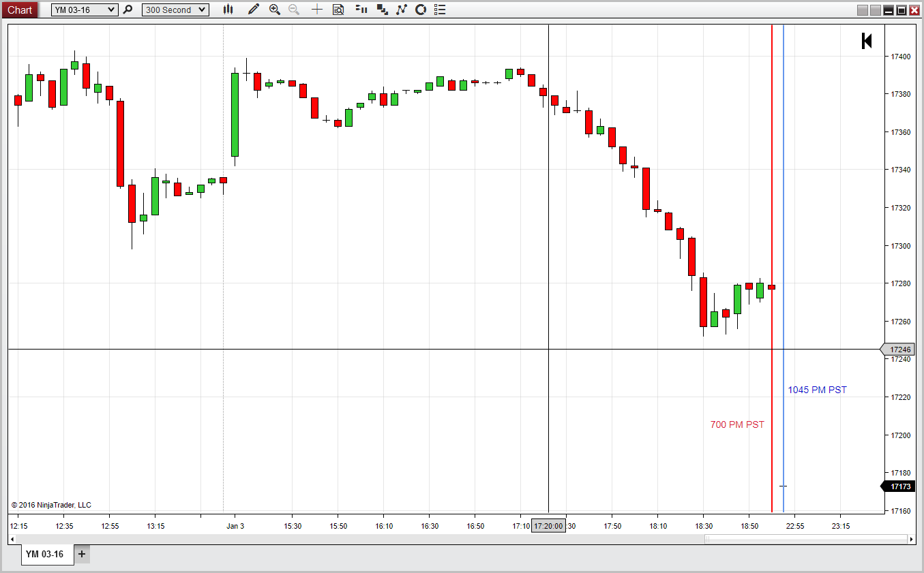Click the stacked squares toolbar icon

tap(382, 10)
